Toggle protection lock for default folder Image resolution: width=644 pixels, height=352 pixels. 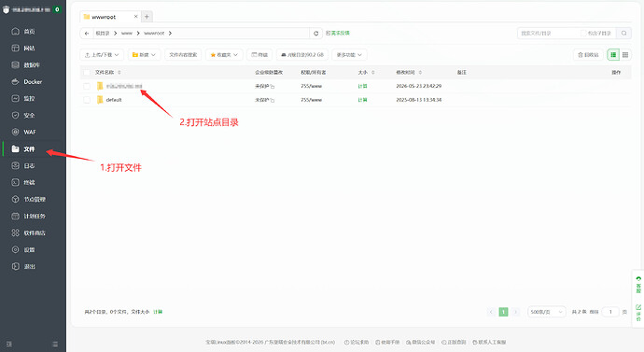(273, 100)
